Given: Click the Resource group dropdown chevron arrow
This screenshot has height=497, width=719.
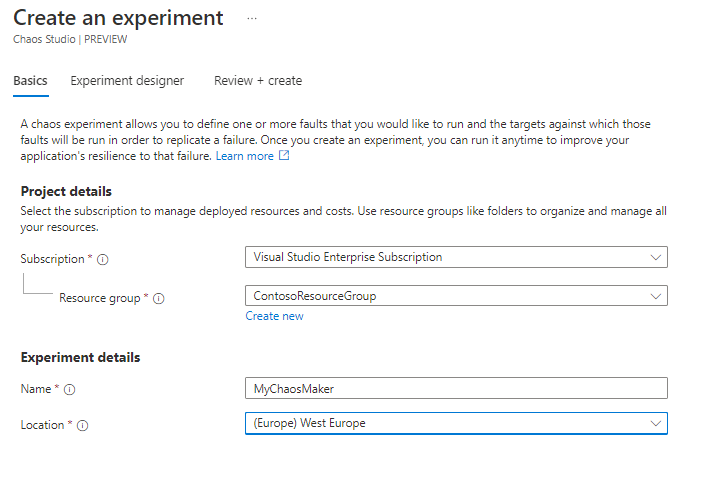Looking at the screenshot, I should pos(655,296).
